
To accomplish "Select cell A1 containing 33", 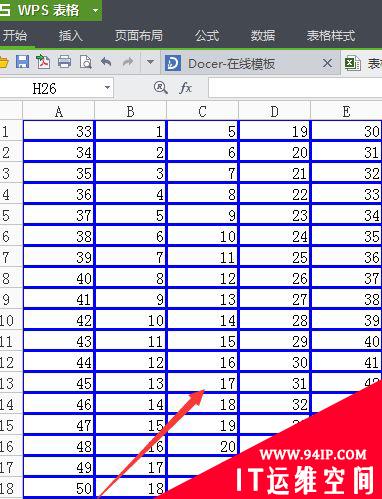I will [59, 131].
